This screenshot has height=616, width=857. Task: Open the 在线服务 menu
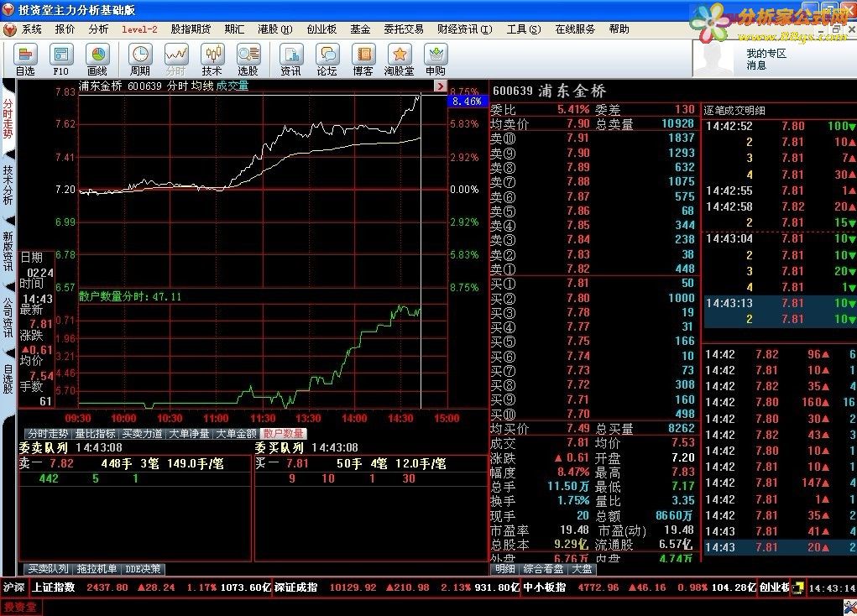(x=575, y=29)
